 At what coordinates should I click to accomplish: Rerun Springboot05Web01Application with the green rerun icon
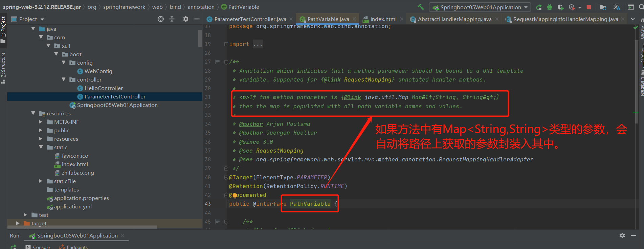pyautogui.click(x=539, y=7)
